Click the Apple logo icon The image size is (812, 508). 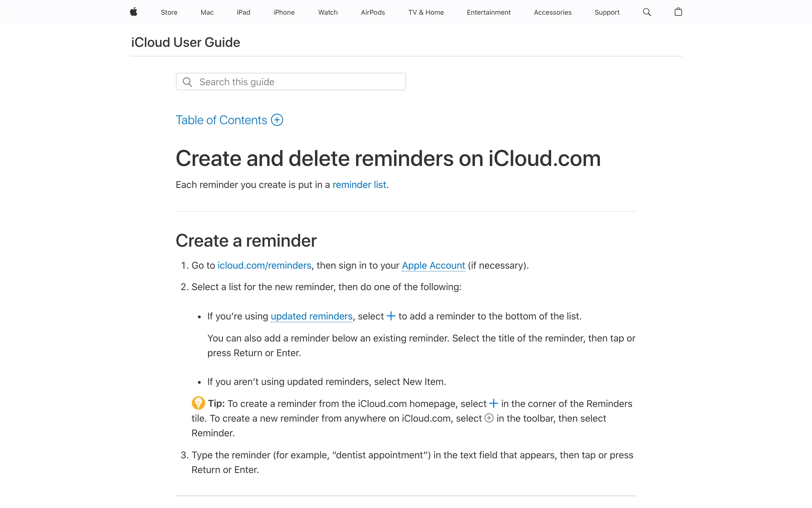point(134,12)
